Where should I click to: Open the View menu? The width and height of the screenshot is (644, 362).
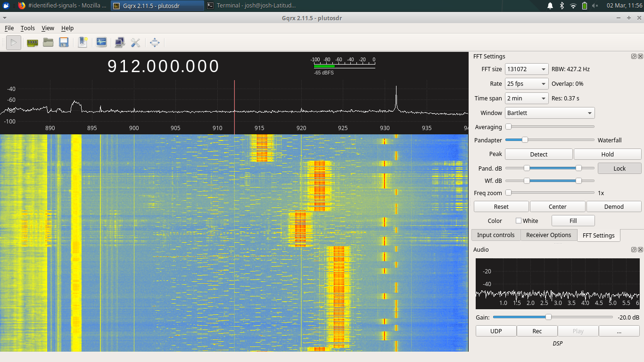[48, 28]
